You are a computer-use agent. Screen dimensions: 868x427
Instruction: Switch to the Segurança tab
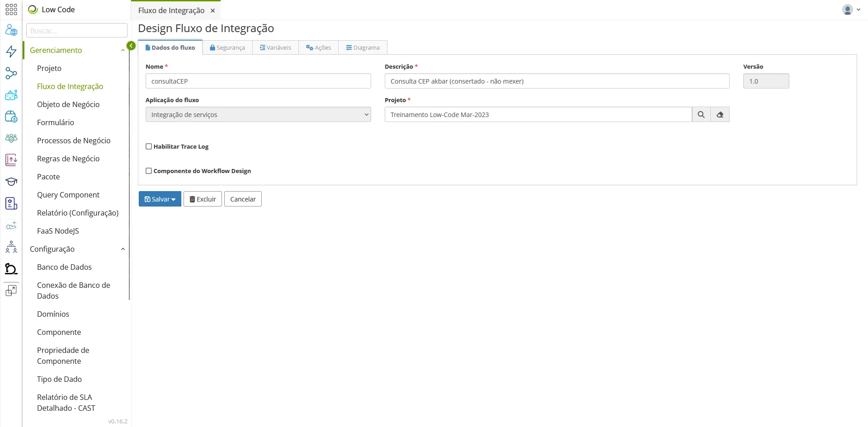(227, 47)
